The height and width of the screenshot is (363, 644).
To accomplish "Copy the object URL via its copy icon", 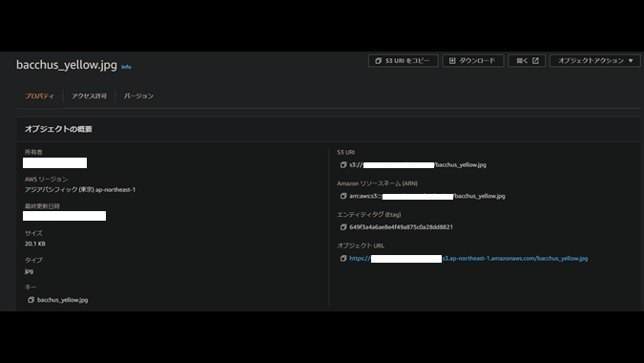I will click(343, 258).
